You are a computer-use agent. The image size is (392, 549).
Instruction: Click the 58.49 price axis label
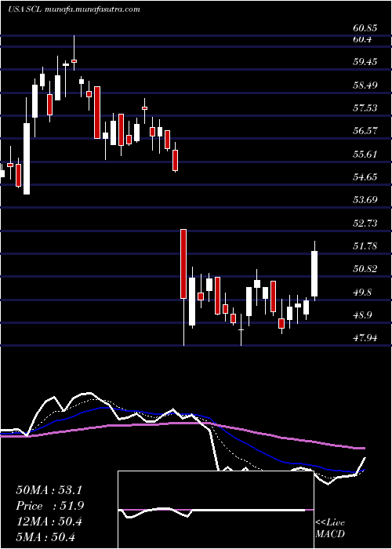tap(365, 85)
